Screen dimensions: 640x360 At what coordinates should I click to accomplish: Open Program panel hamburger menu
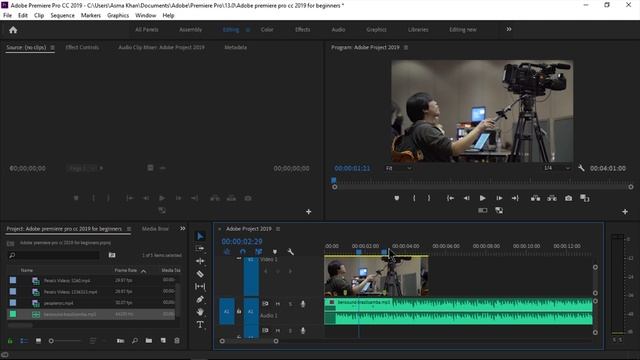click(406, 47)
